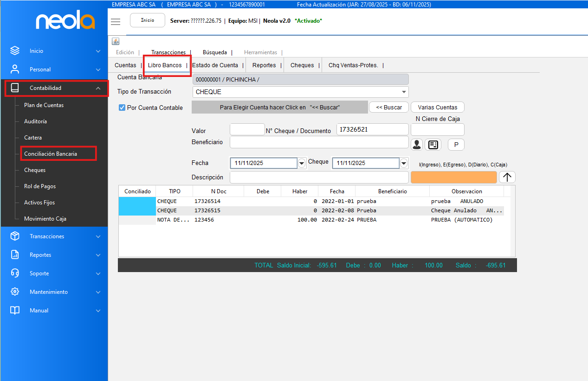588x381 pixels.
Task: Open the Tipo de Transacción dropdown
Action: tap(404, 92)
